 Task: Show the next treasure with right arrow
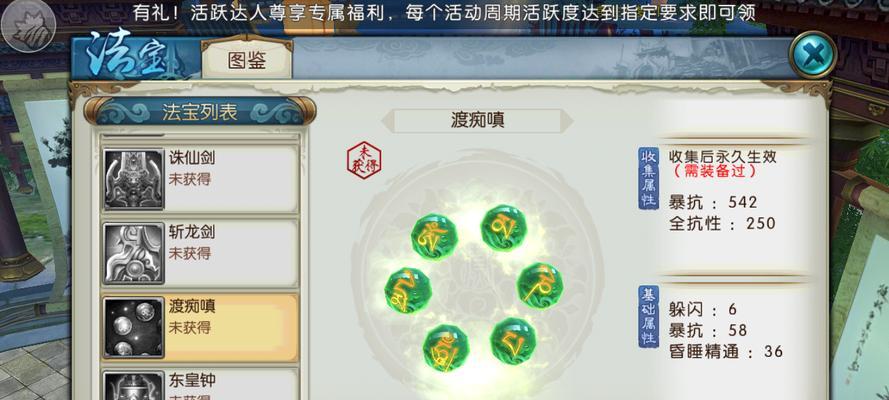click(567, 121)
